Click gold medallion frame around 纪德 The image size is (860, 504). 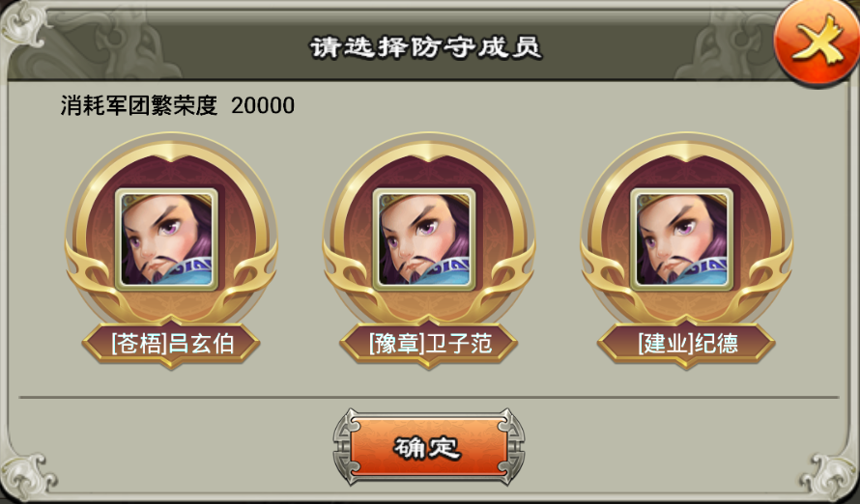tap(687, 230)
